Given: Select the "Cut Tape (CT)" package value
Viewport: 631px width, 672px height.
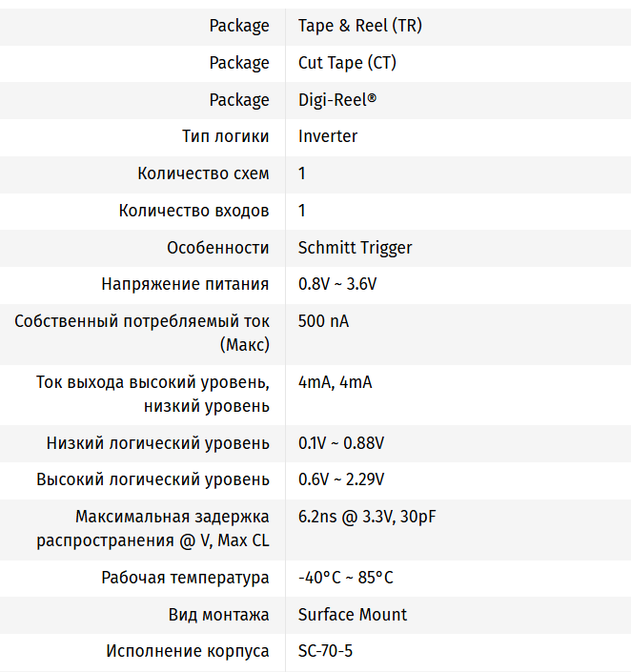Looking at the screenshot, I should click(347, 63).
